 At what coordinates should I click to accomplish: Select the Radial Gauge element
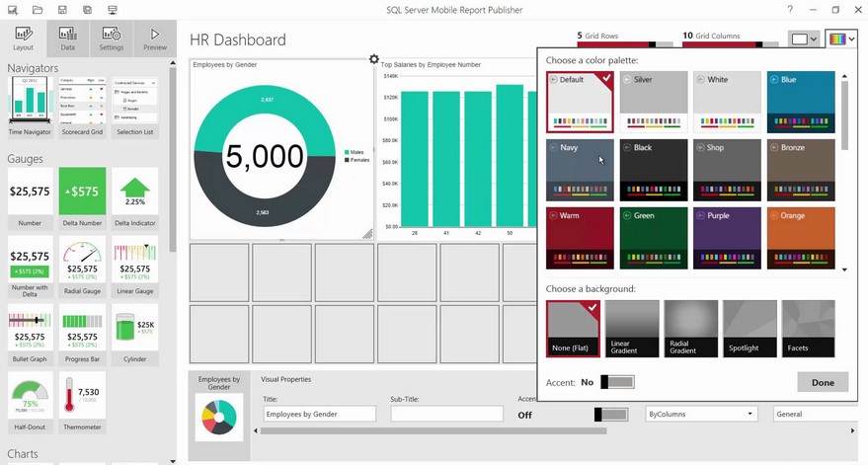82,267
